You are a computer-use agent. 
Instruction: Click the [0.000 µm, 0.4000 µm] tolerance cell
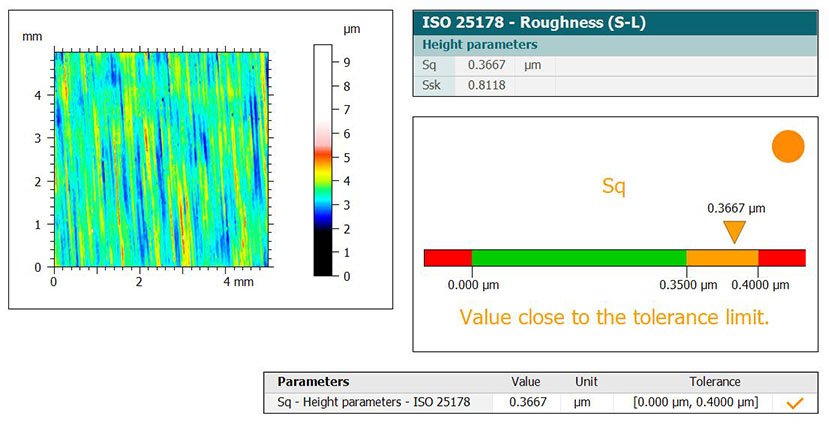(695, 402)
